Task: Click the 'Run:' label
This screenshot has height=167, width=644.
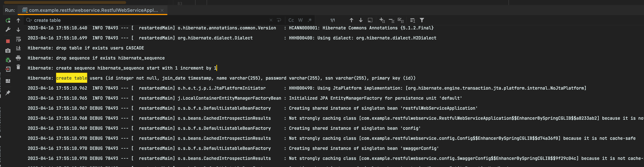Action: coord(10,10)
